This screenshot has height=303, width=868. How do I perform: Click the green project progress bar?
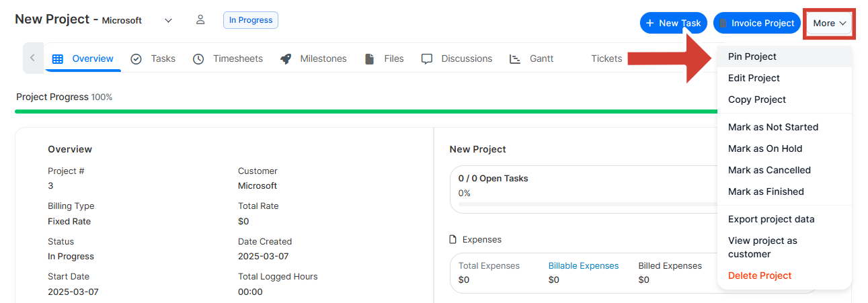point(363,112)
